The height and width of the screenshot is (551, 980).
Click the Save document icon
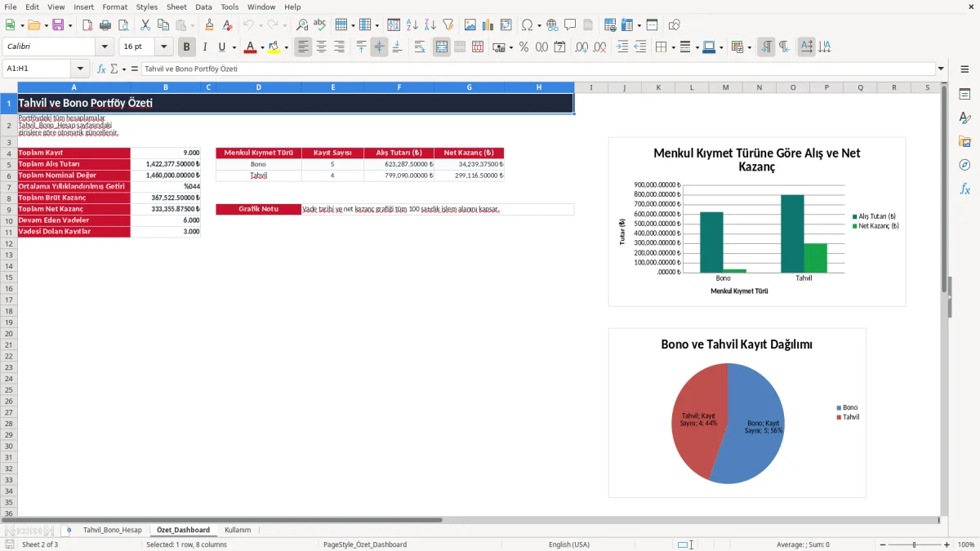58,25
